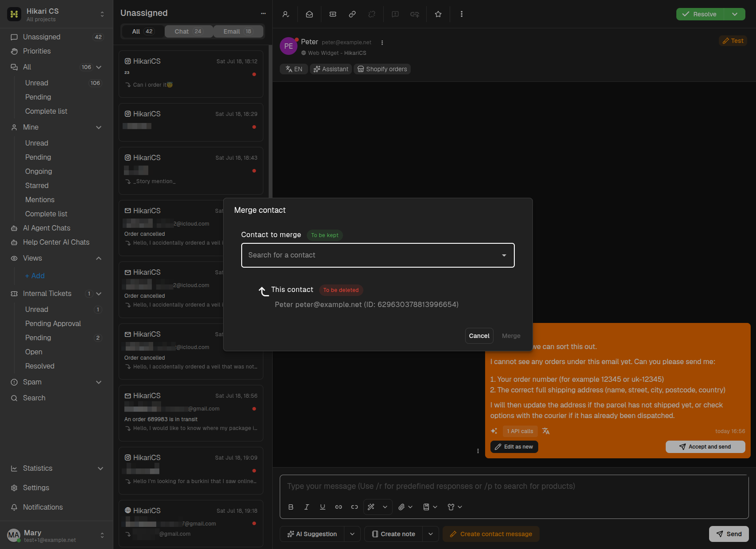
Task: Open the Unassigned panel ellipsis menu
Action: click(263, 13)
